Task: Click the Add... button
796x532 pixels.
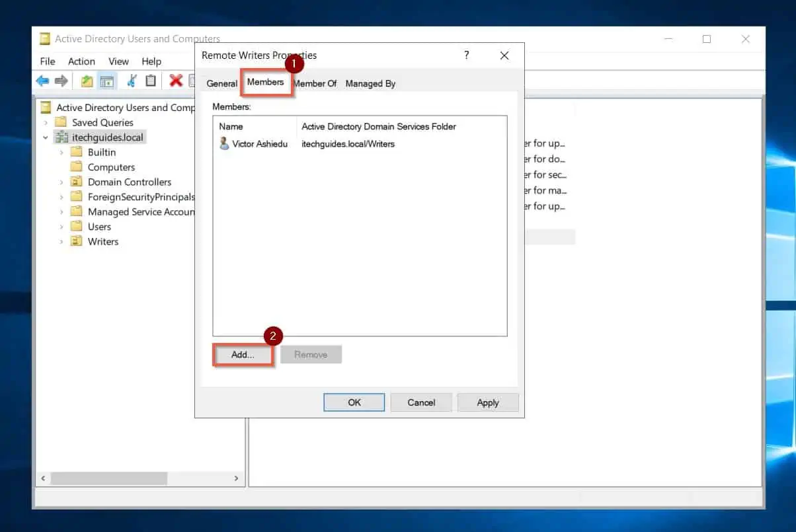Action: click(x=243, y=354)
